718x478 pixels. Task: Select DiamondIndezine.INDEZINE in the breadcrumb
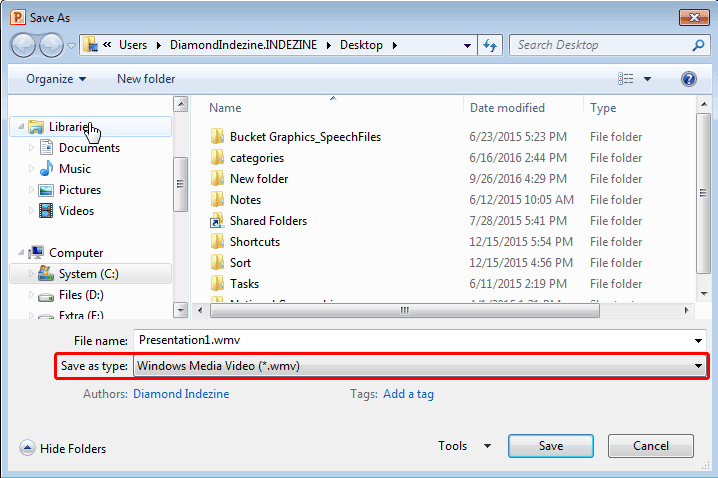(243, 45)
